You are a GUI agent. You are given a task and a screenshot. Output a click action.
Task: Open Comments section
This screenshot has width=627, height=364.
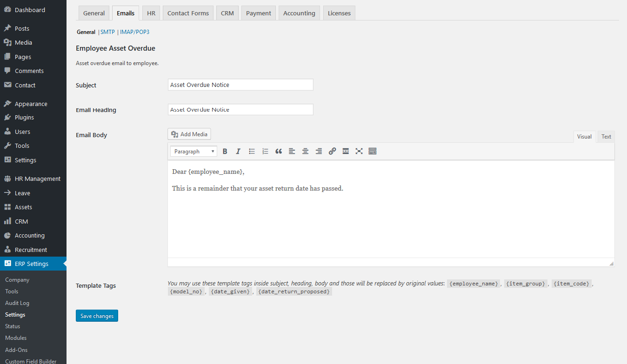pyautogui.click(x=33, y=71)
